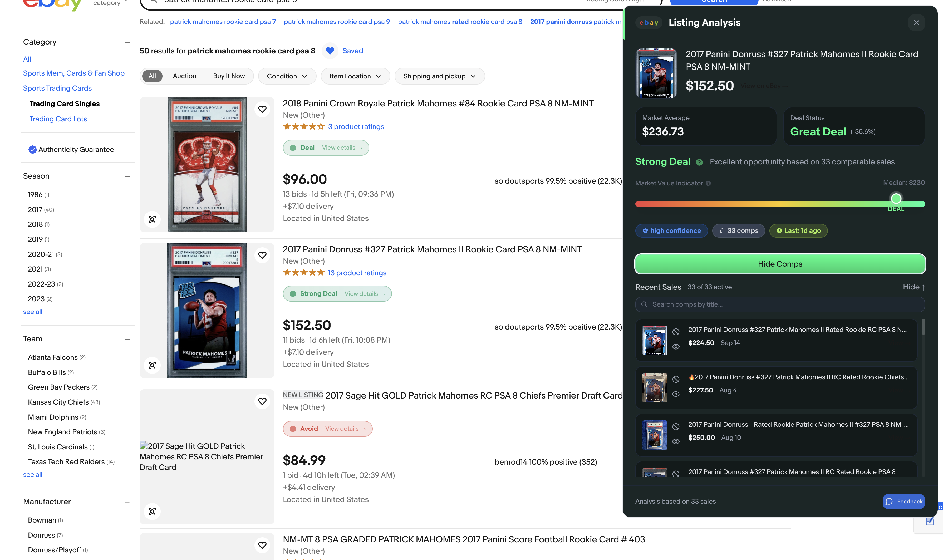The height and width of the screenshot is (560, 943).
Task: Click image search icon on Donruss #327 listing
Action: point(152,365)
